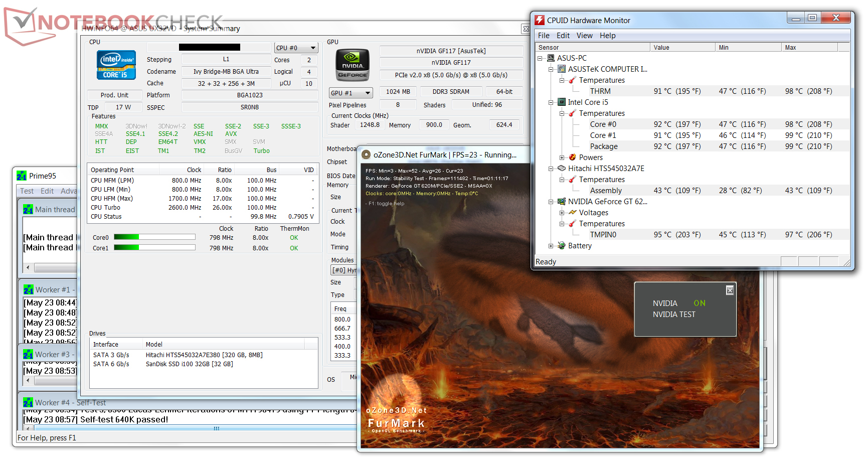
Task: Click the ASUS-PC computer icon in the tree
Action: 551,58
